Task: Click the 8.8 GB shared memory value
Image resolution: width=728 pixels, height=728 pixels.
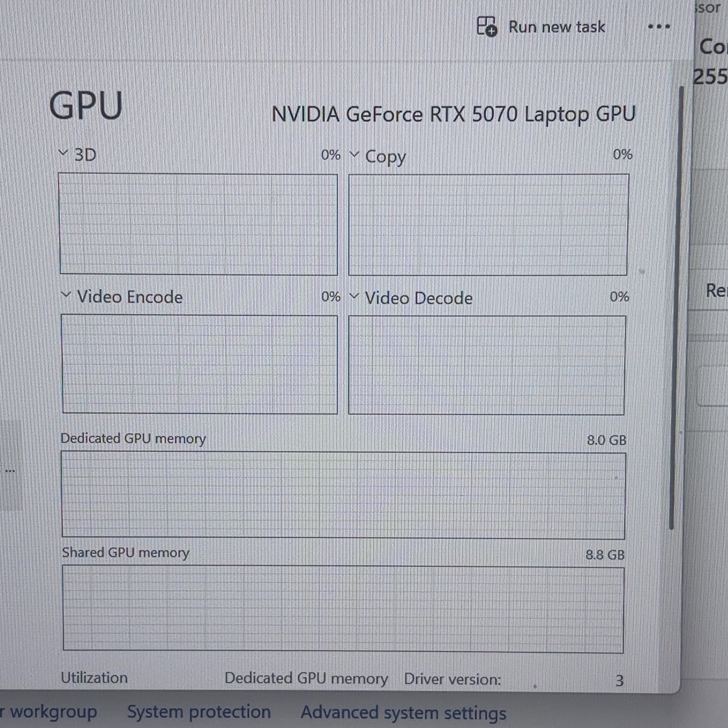Action: point(605,555)
